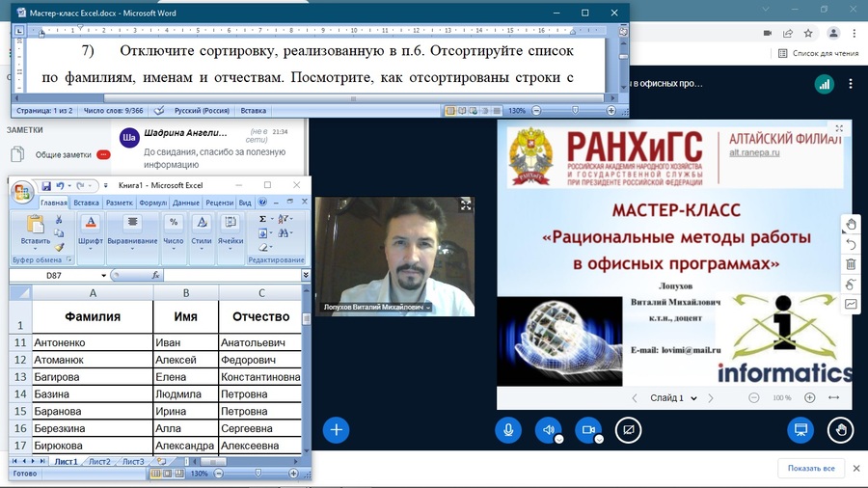The height and width of the screenshot is (488, 868).
Task: Expand the Шрифт group dropdown
Action: pyautogui.click(x=91, y=249)
